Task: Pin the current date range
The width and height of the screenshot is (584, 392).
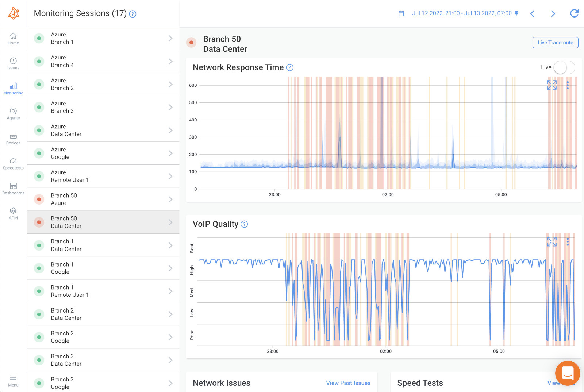Action: tap(516, 13)
